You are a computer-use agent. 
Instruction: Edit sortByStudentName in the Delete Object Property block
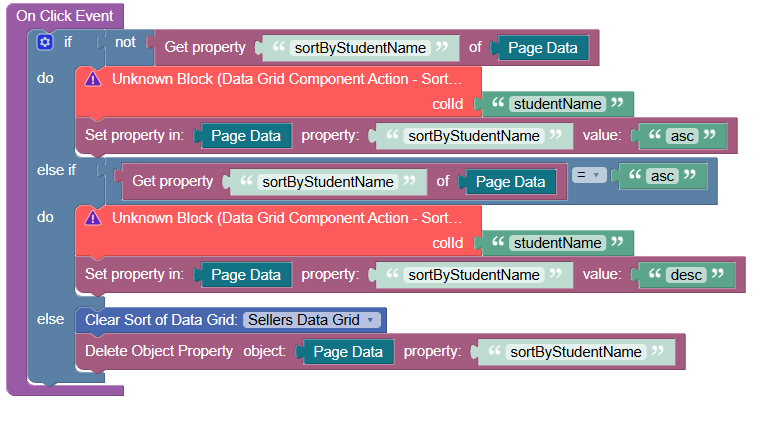pyautogui.click(x=575, y=352)
